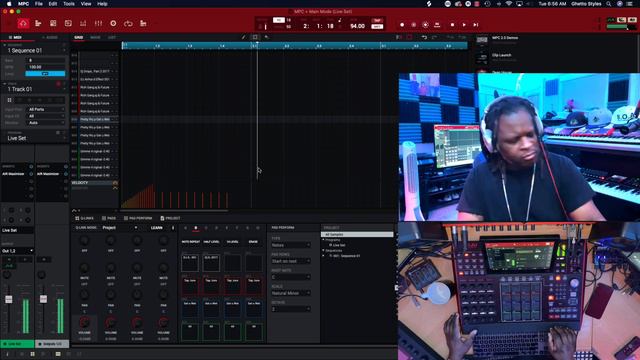Click the LEARN button
640x360 pixels.
tap(157, 228)
